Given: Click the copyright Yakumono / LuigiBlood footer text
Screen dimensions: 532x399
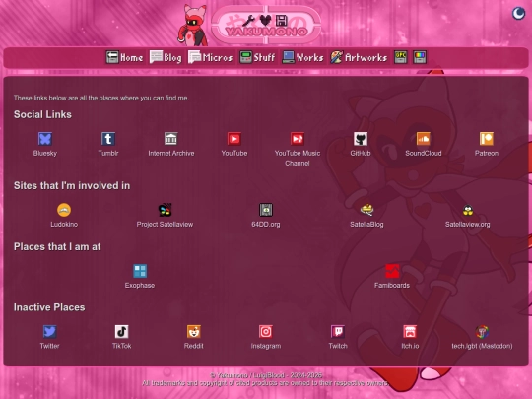Looking at the screenshot, I should click(x=266, y=375).
